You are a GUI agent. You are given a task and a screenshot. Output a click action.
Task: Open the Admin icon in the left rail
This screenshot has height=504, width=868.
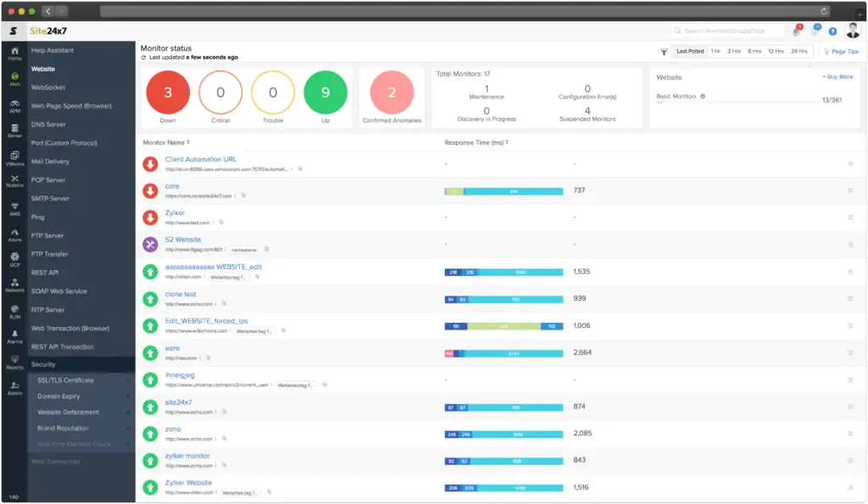14,388
